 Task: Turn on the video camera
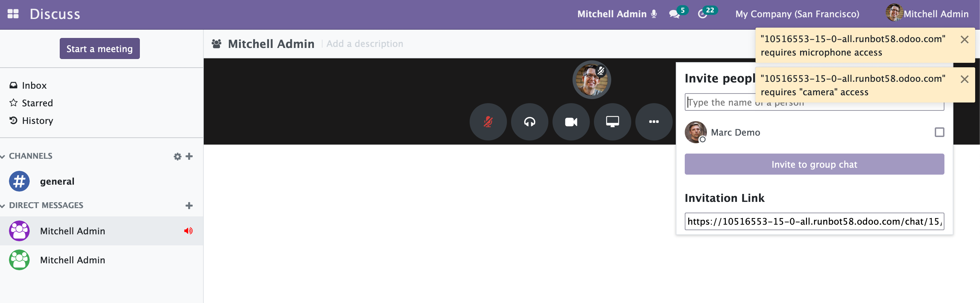coord(571,122)
